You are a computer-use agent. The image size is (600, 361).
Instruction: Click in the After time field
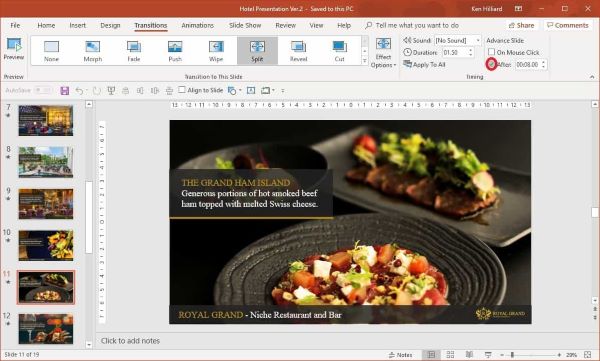(528, 64)
